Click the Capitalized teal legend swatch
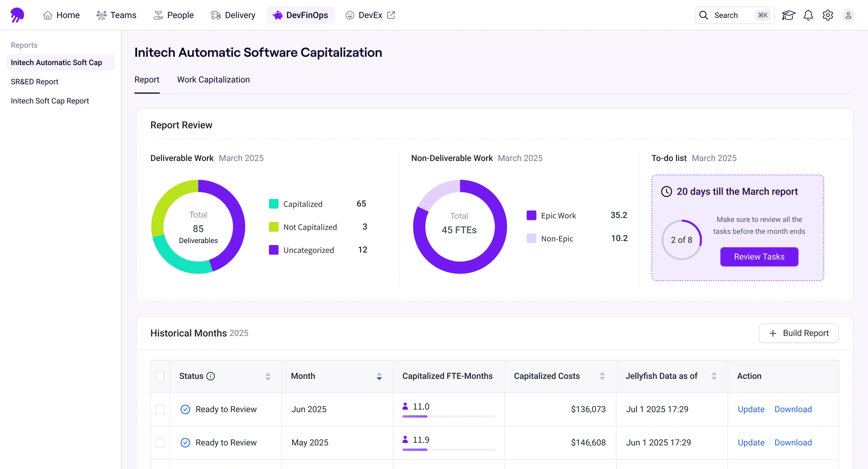868x469 pixels. [x=274, y=204]
